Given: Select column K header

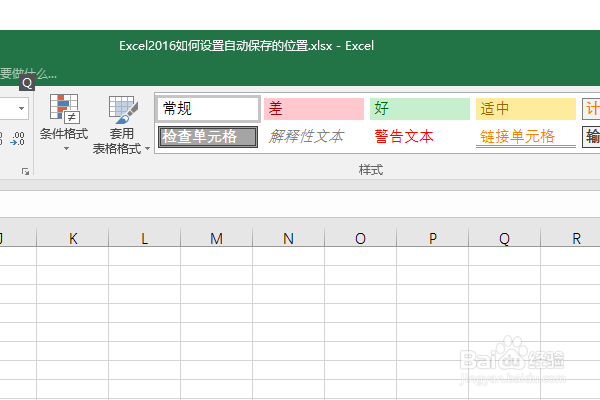Looking at the screenshot, I should click(73, 238).
